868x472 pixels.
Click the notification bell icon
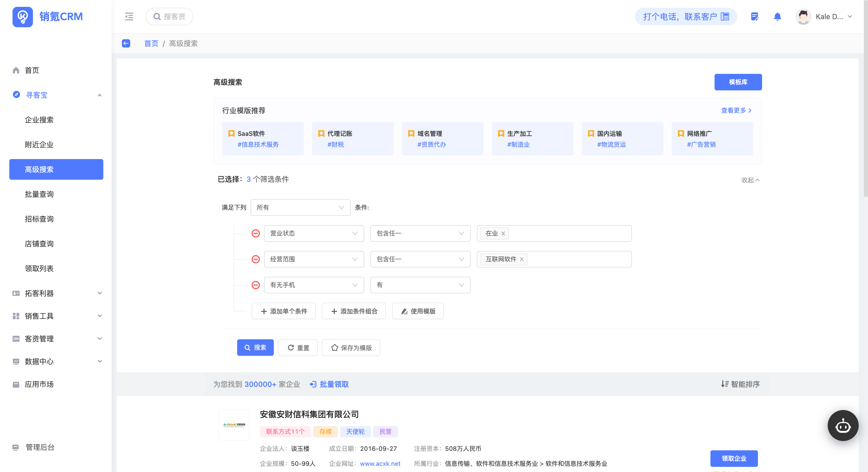tap(777, 17)
